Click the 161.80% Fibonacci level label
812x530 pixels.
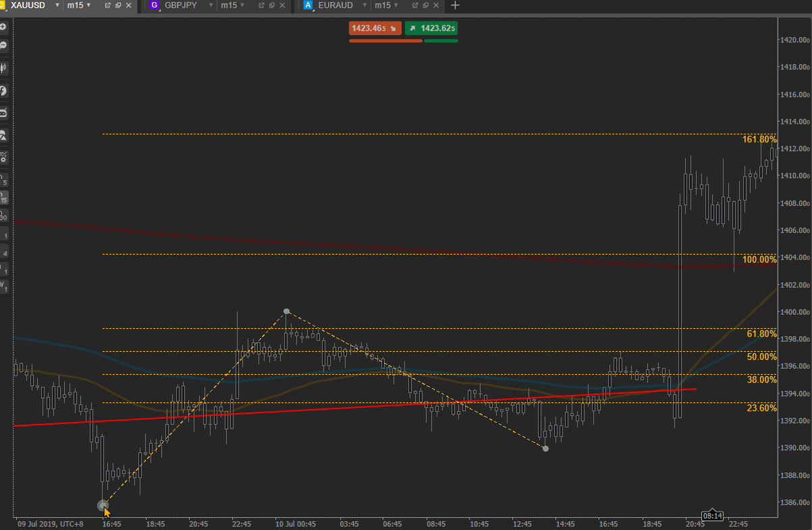pos(760,139)
